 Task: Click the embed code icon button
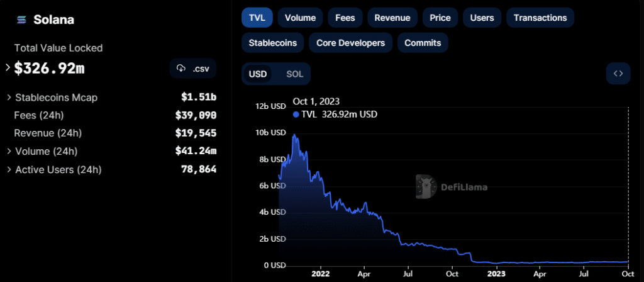click(x=618, y=74)
